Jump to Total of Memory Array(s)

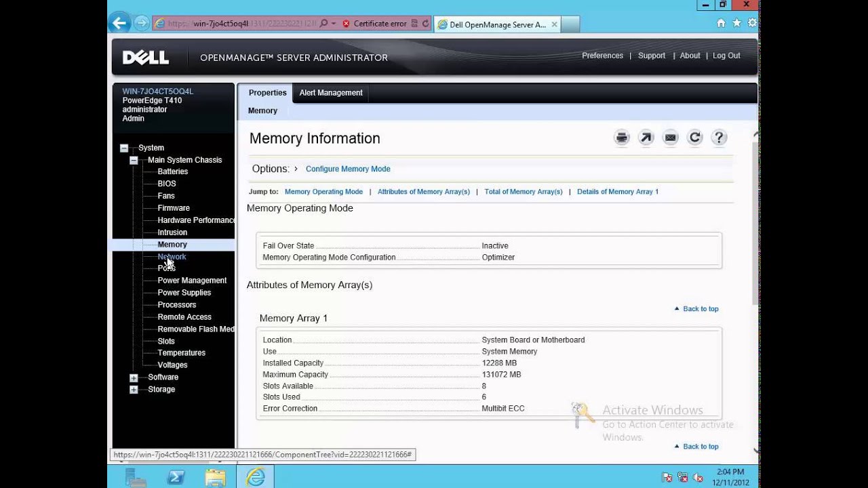[524, 192]
